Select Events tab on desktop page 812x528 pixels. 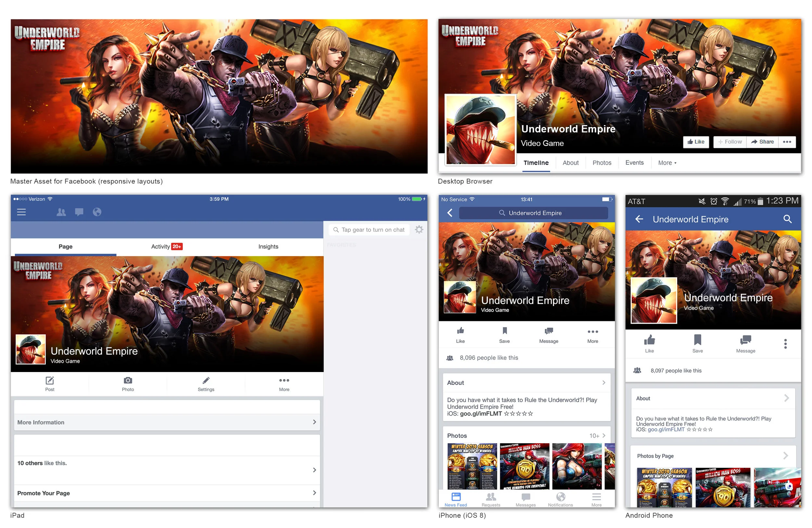tap(634, 163)
